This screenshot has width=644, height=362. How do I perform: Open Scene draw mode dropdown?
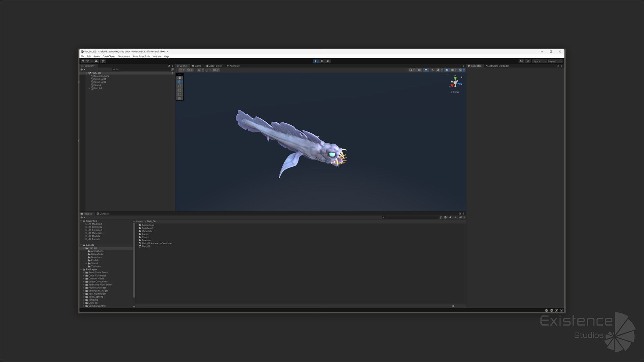click(412, 70)
